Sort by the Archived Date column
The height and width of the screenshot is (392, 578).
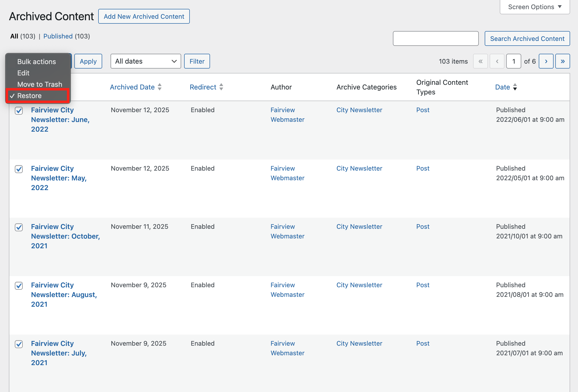(x=132, y=87)
